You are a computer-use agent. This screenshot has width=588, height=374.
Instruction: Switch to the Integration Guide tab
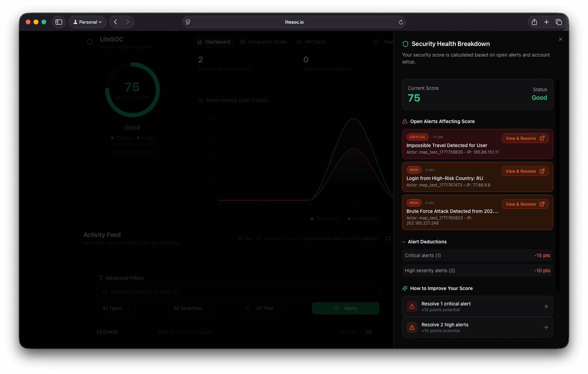pyautogui.click(x=264, y=41)
